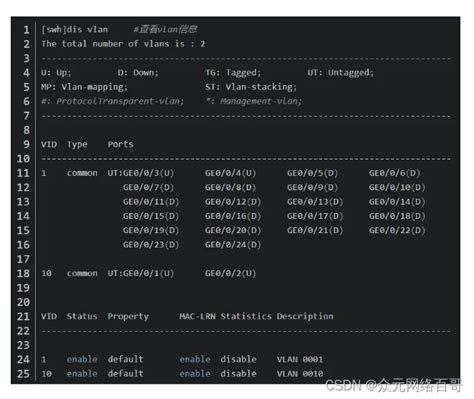Screen dimensions: 474x399
Task: Click 'VLAN 0001' description text
Action: tap(300, 359)
